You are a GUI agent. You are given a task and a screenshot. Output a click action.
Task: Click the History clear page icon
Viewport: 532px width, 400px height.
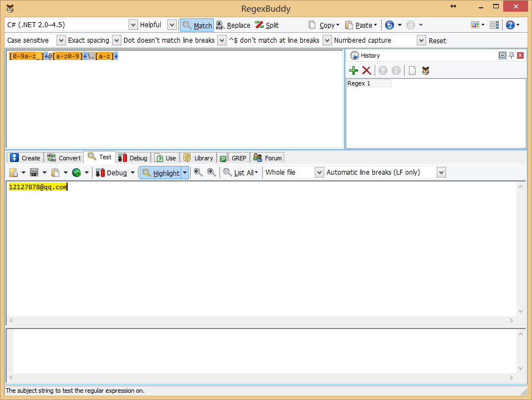tap(412, 70)
